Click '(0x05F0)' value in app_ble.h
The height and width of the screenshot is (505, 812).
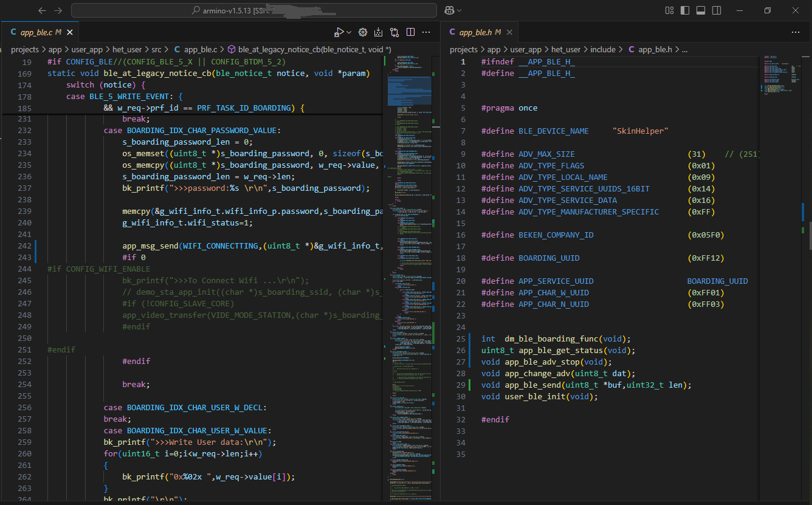[706, 235]
